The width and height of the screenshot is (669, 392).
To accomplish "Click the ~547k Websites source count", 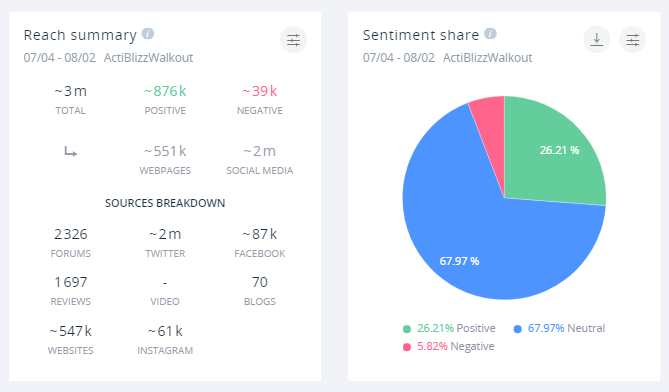I will click(x=71, y=331).
